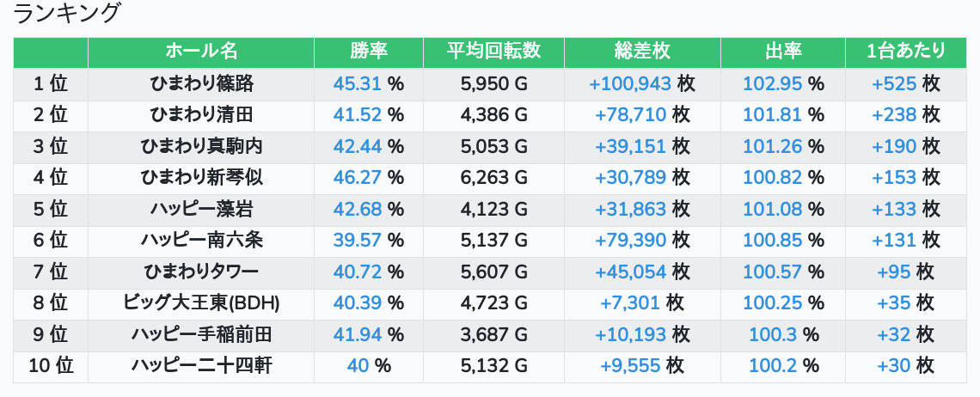Image resolution: width=980 pixels, height=397 pixels.
Task: Click the 平均回転数 column header
Action: point(493,52)
